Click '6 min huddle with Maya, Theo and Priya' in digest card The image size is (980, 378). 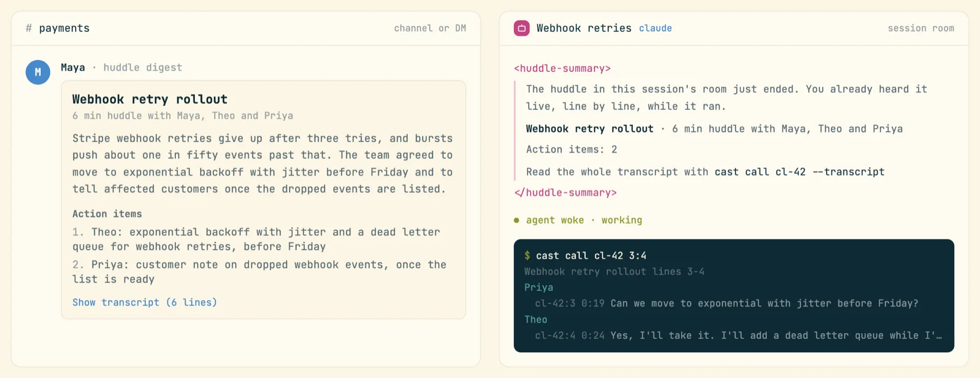tap(183, 115)
